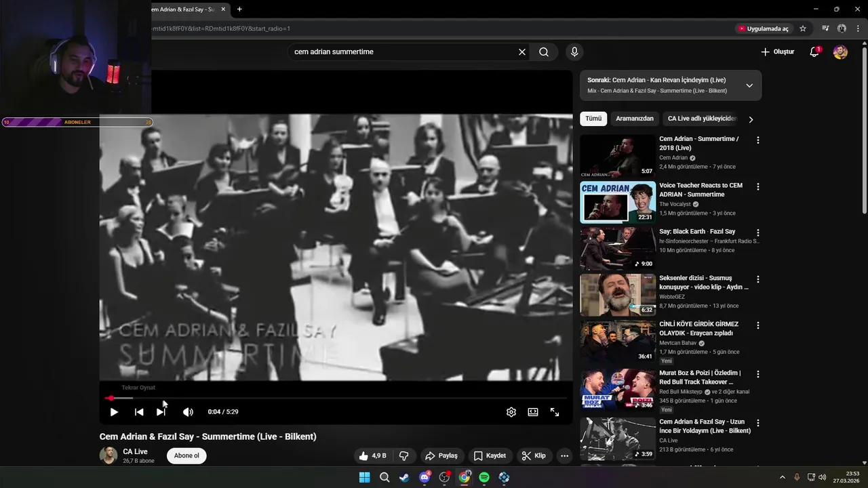Open options for Voice Teacher Reacts video

[758, 186]
